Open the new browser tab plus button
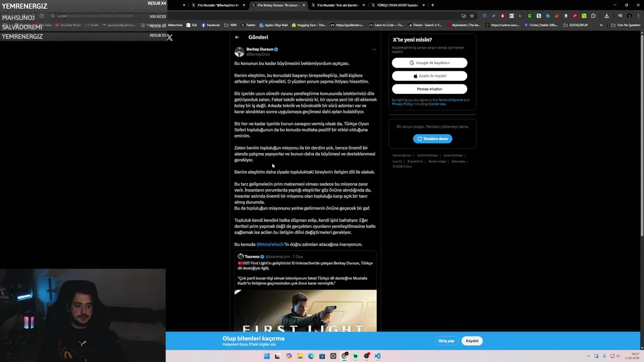Screen dimensions: 644x362 pos(432,5)
